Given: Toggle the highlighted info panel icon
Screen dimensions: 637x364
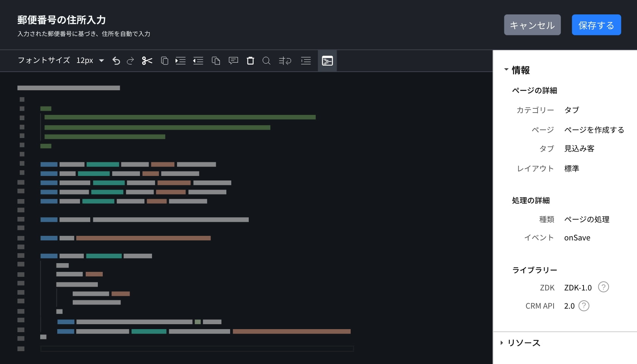Looking at the screenshot, I should pos(327,61).
